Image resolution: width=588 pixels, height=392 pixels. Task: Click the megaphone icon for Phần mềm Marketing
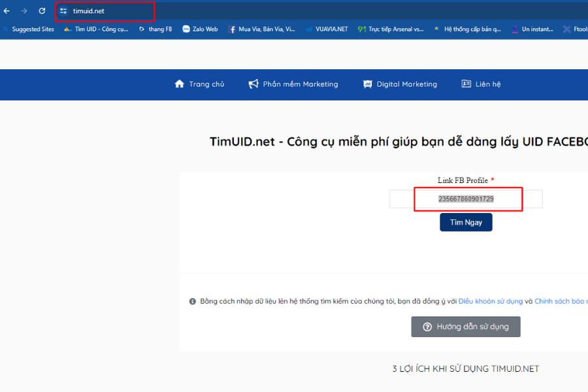(x=253, y=84)
